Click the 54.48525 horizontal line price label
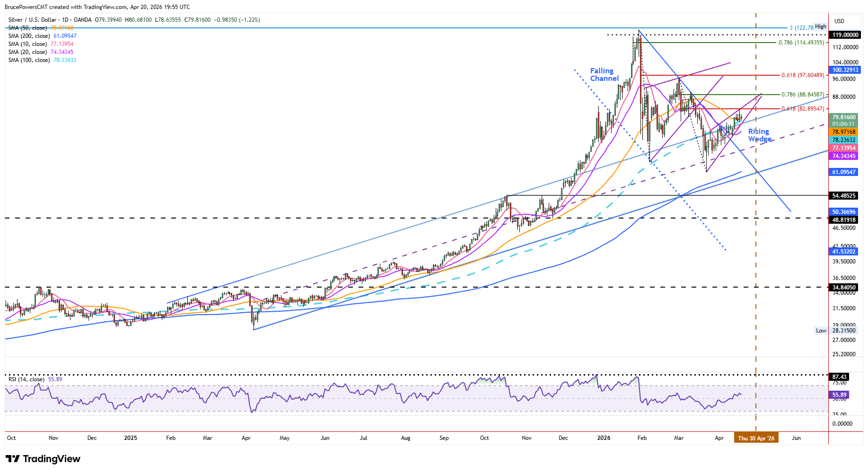The image size is (868, 473). tap(843, 196)
